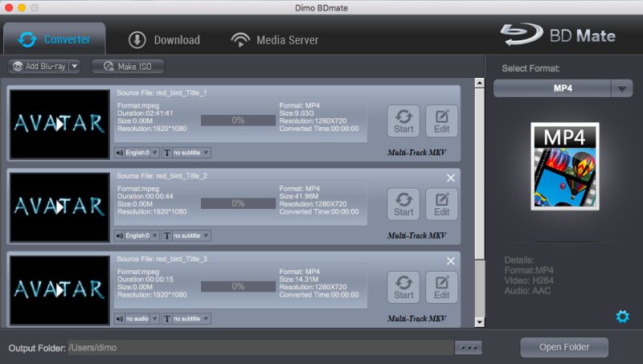Edit the red_bird_Title_3 video
Screen dimensions: 643x364
(x=441, y=287)
